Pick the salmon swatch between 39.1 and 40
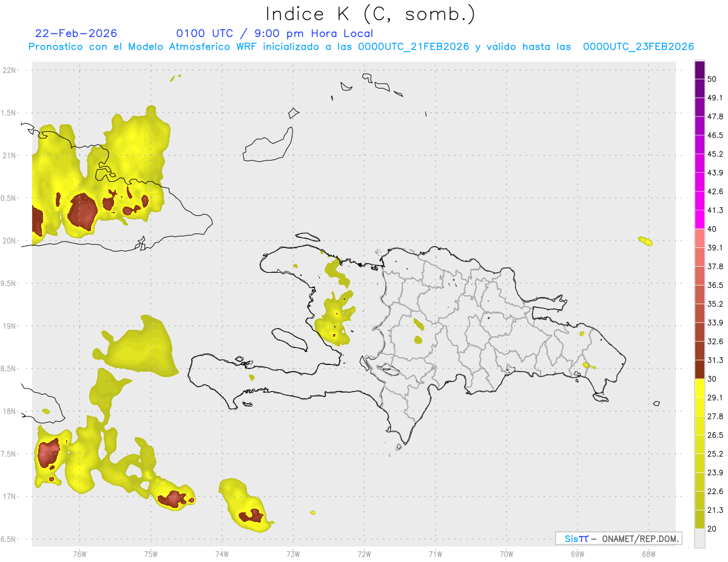The width and height of the screenshot is (728, 562). [699, 239]
